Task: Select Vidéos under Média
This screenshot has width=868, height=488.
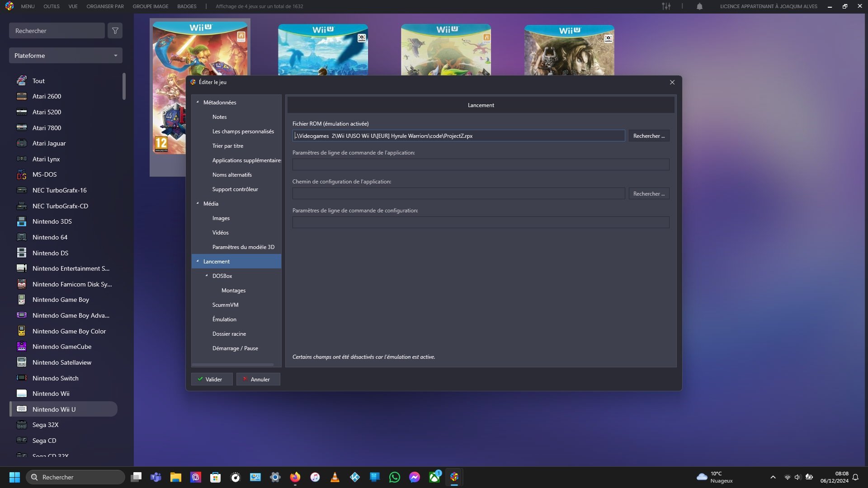Action: pyautogui.click(x=221, y=232)
